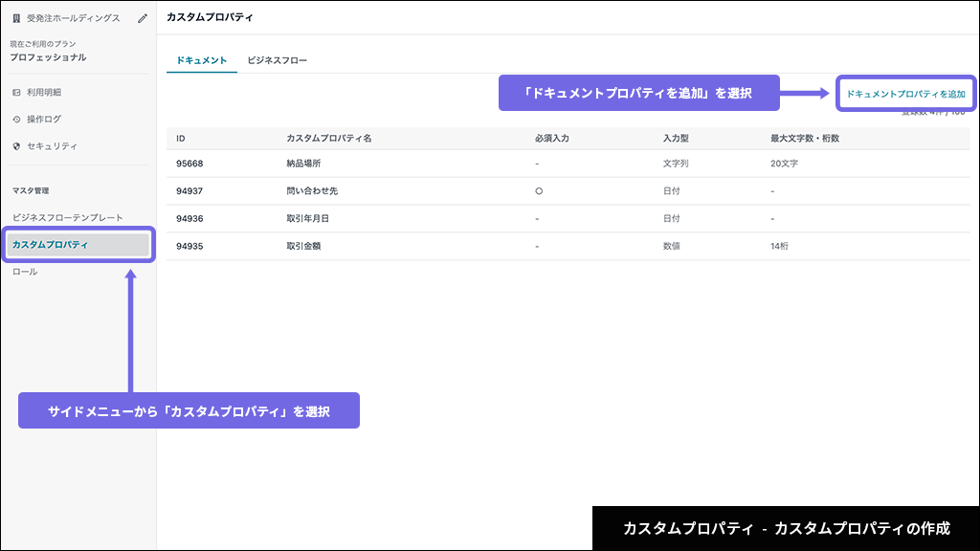Click the ID column header
The width and height of the screenshot is (980, 551).
tap(181, 139)
